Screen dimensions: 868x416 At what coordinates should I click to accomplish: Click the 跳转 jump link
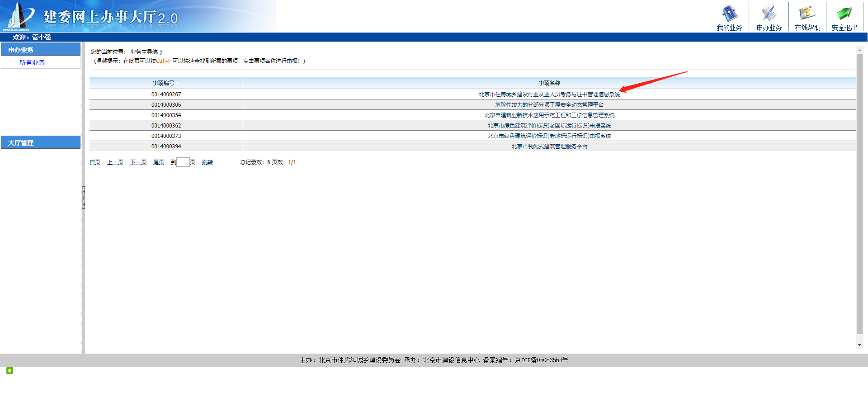(x=207, y=162)
